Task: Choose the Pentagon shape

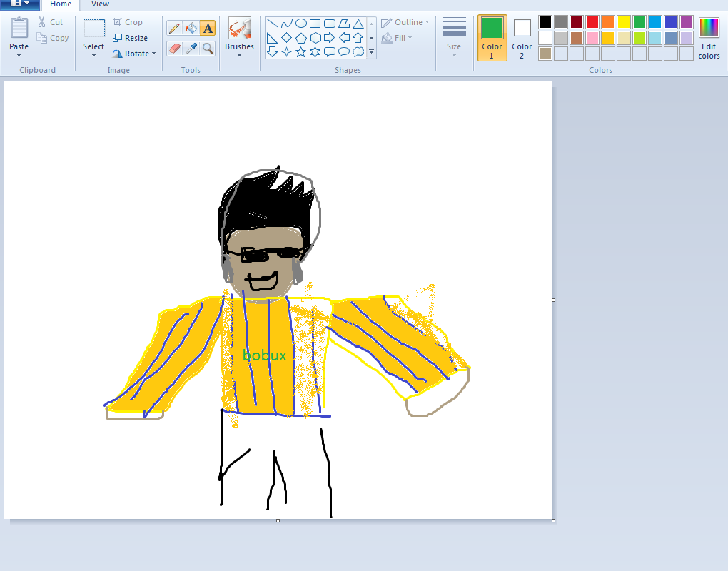Action: (301, 38)
